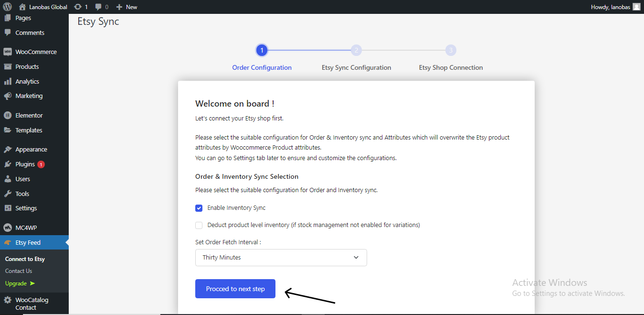The image size is (644, 315).
Task: Check Deduct product level inventory checkbox
Action: [199, 225]
